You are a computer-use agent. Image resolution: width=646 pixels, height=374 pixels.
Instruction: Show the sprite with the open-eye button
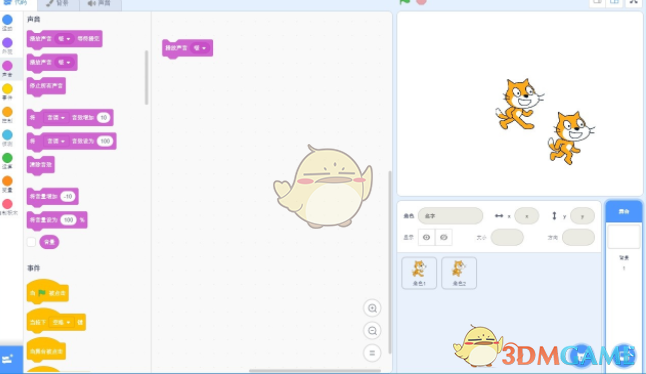(x=426, y=237)
